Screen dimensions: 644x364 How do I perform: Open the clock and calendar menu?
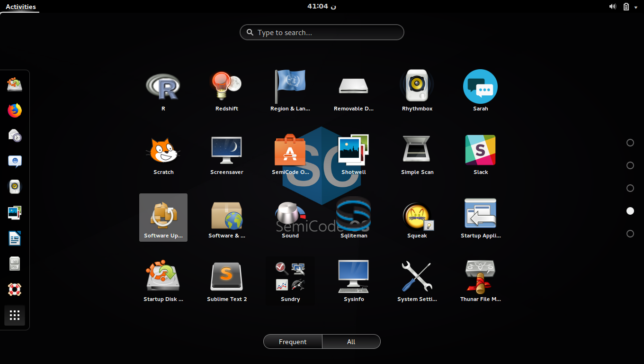(x=322, y=6)
